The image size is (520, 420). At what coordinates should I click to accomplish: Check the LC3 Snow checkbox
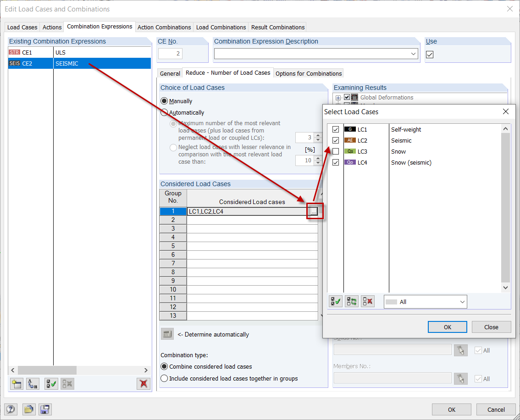335,151
